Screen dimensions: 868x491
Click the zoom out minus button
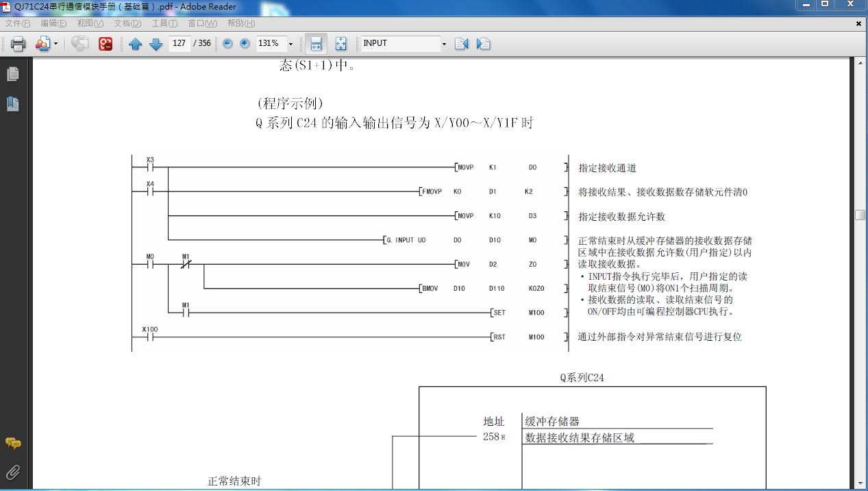[x=227, y=44]
